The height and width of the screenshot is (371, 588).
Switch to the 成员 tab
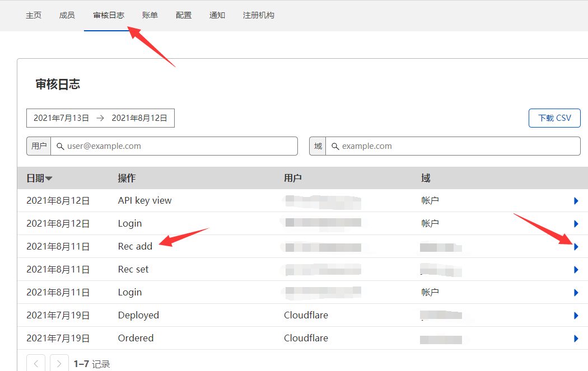click(67, 15)
